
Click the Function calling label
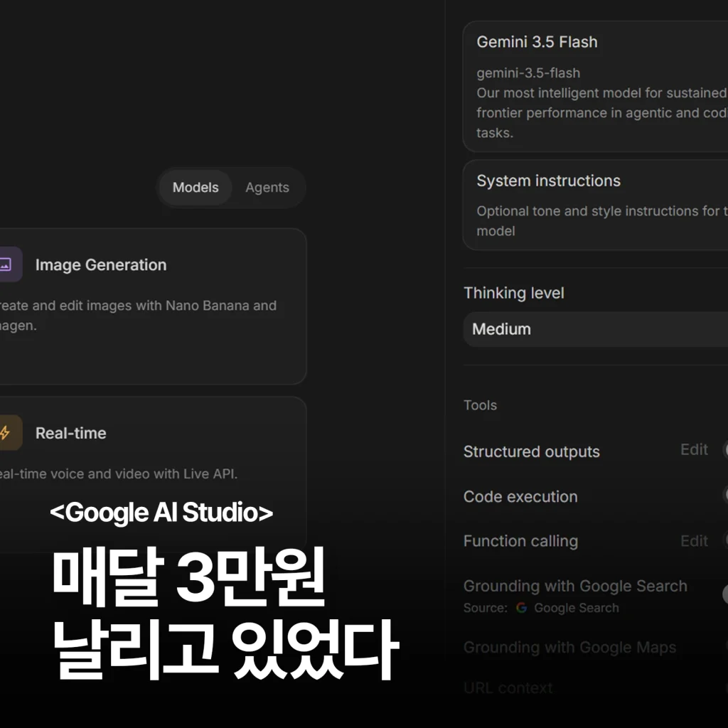pyautogui.click(x=520, y=541)
